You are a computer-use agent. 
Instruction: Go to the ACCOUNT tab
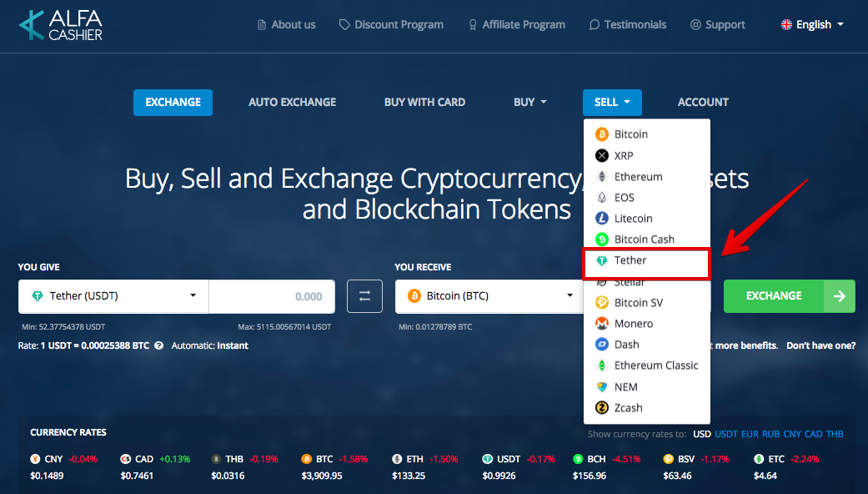(703, 103)
